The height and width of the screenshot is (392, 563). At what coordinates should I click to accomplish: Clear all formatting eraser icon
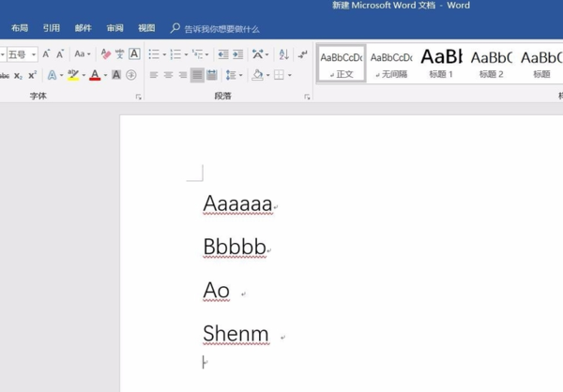[105, 54]
